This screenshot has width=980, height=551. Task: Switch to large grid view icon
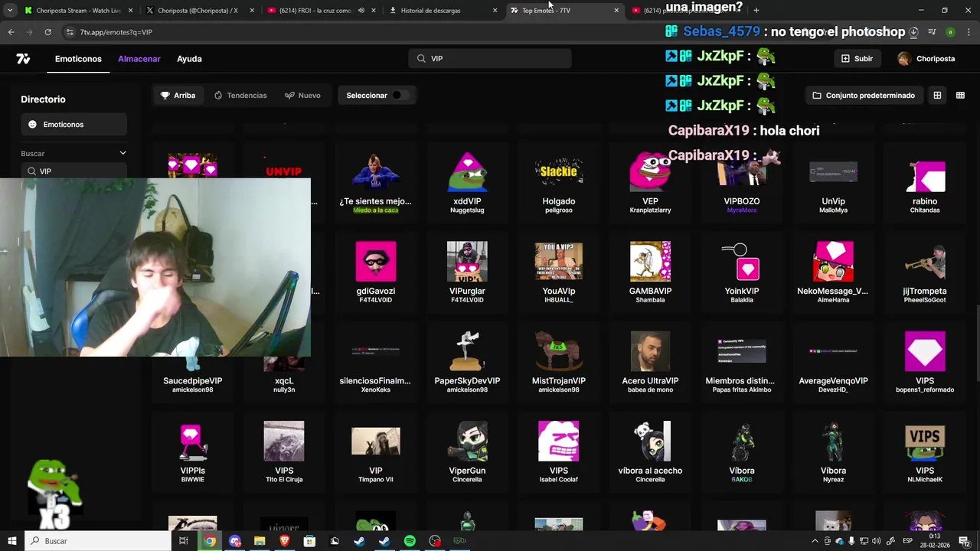tap(937, 96)
